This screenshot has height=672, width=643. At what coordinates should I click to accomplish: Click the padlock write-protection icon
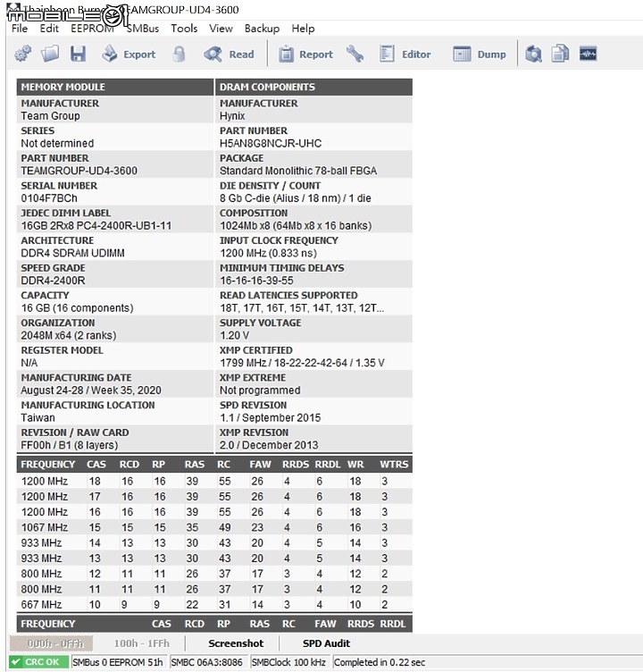point(180,54)
